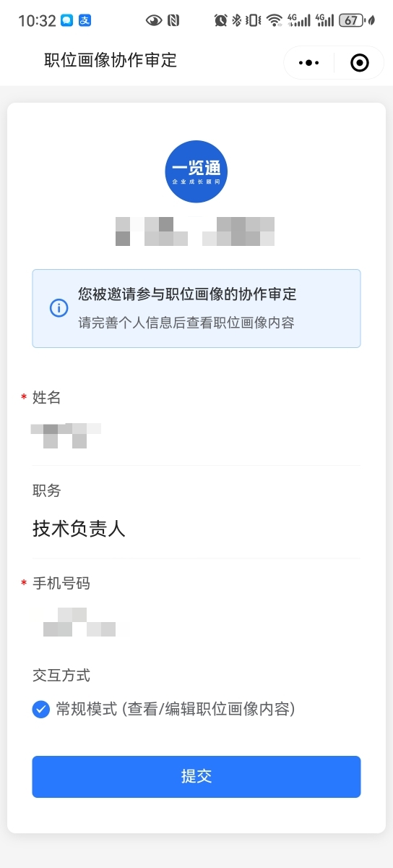Viewport: 393px width, 868px height.
Task: Tap the Bluetooth status icon
Action: point(236,20)
